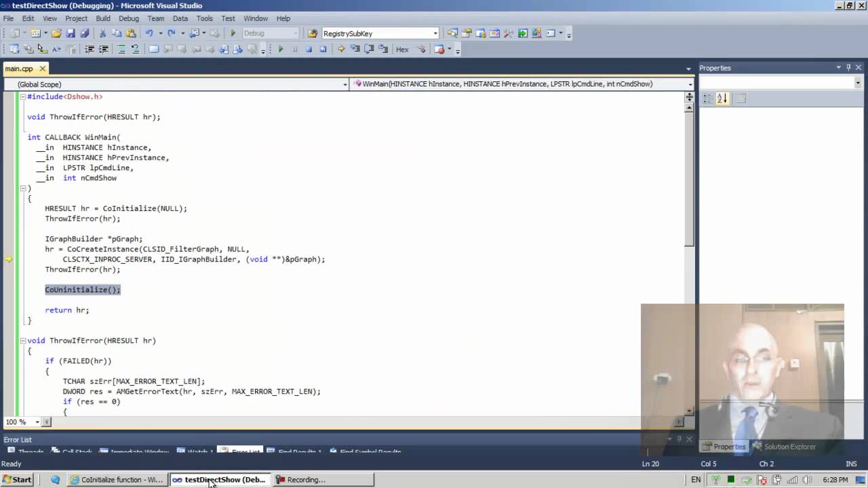The width and height of the screenshot is (868, 488).
Task: Click Uncomment selected lines icon
Action: (136, 49)
